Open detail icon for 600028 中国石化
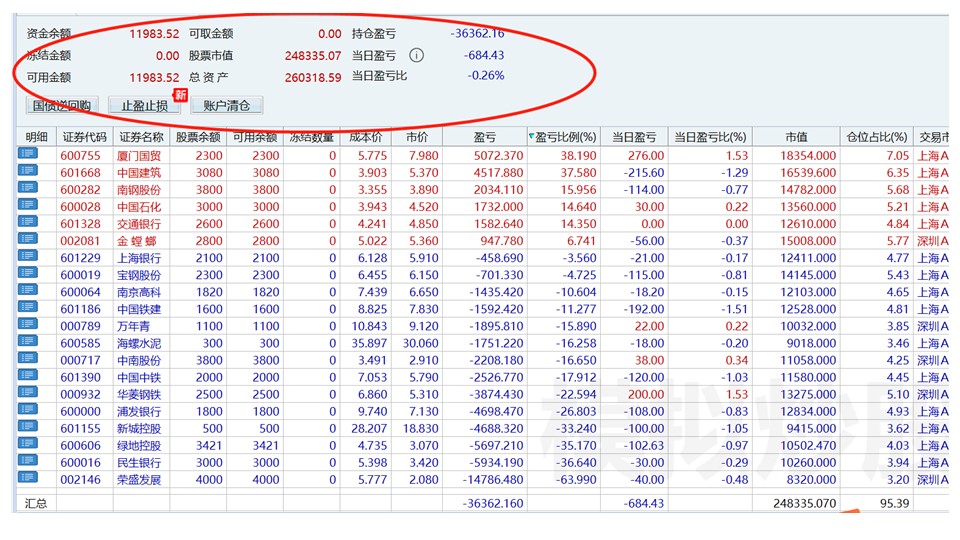 (x=28, y=205)
